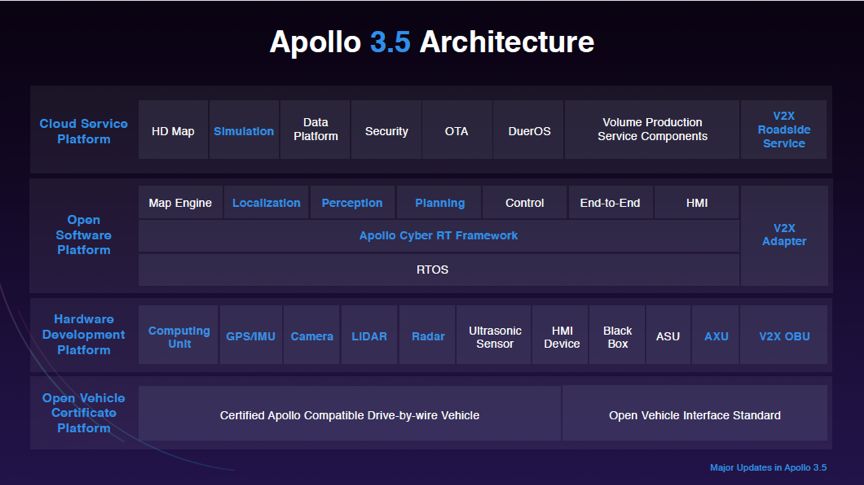Screen dimensions: 864x485
Task: Click the Computing Unit hardware box
Action: pos(179,336)
